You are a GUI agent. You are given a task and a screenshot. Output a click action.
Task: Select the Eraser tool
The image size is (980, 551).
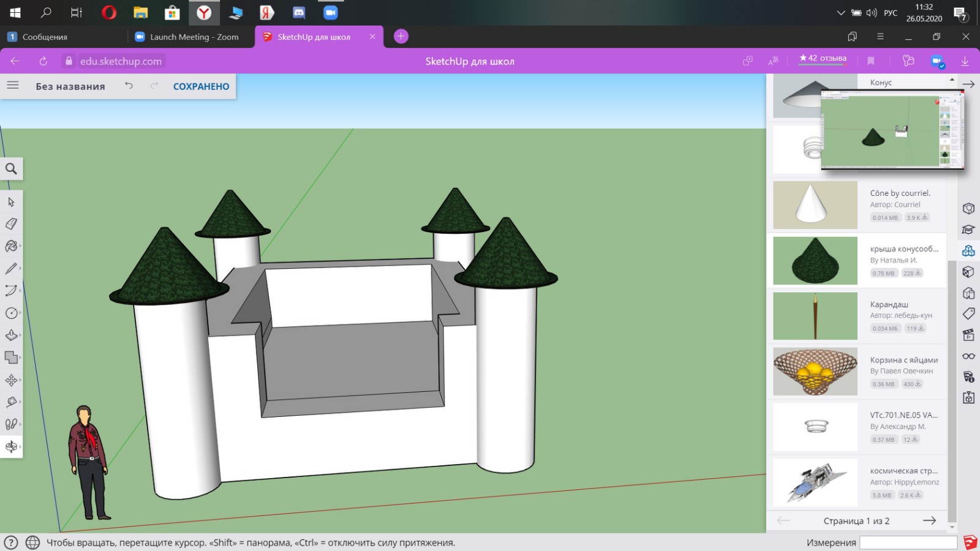pos(11,224)
